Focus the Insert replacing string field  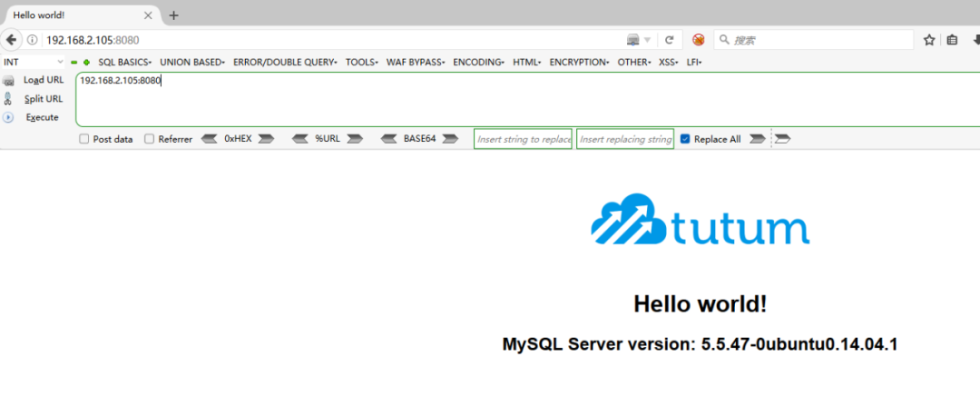[625, 139]
